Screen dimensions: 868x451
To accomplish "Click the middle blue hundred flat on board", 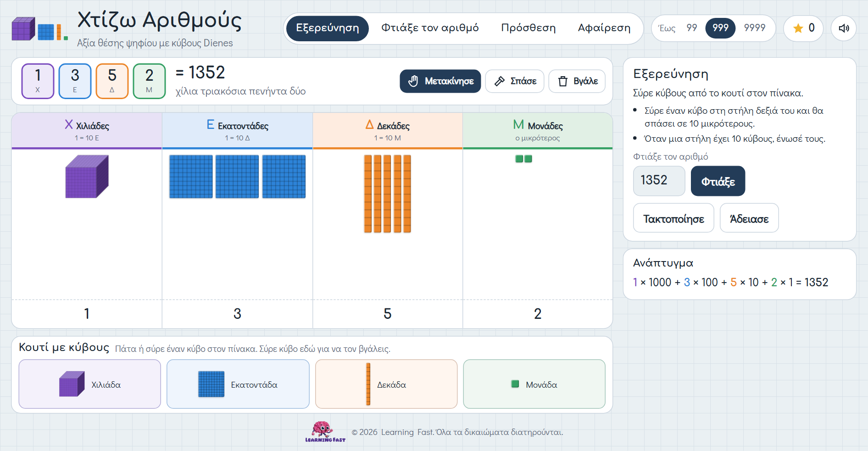I will coord(237,177).
